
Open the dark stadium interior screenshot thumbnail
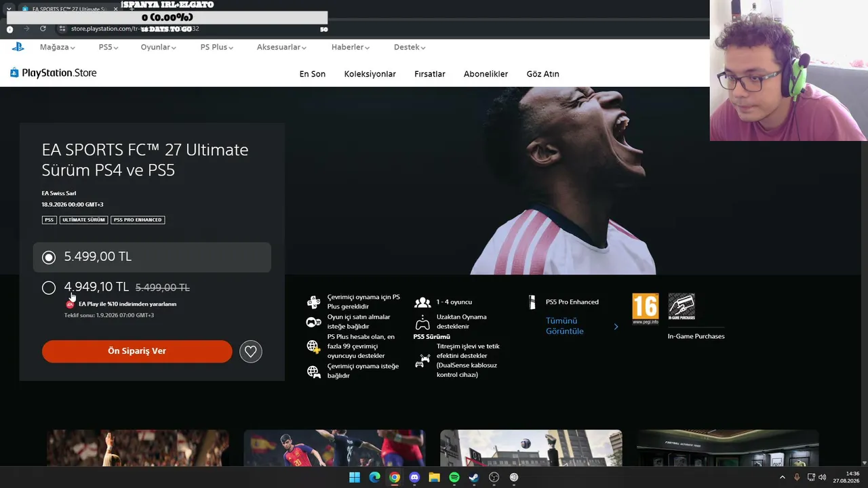728,448
